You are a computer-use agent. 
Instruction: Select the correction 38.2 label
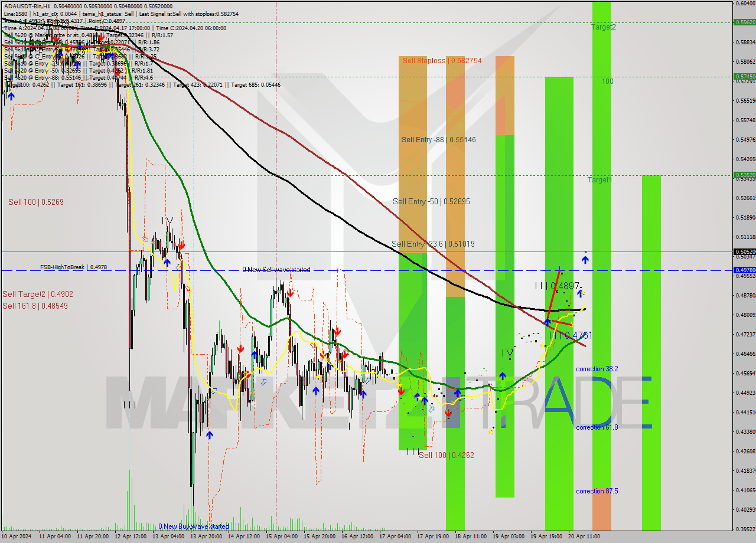[597, 369]
